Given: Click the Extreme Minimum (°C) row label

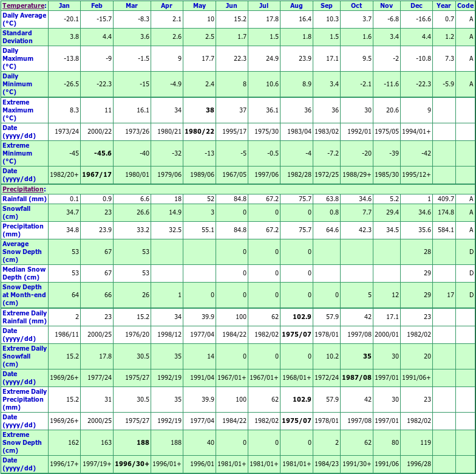Looking at the screenshot, I should tap(17, 153).
